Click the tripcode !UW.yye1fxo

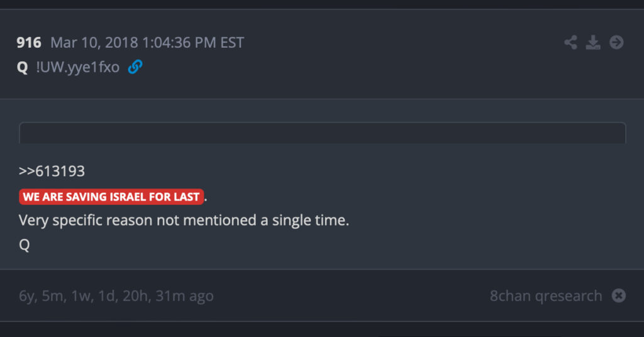[x=77, y=67]
